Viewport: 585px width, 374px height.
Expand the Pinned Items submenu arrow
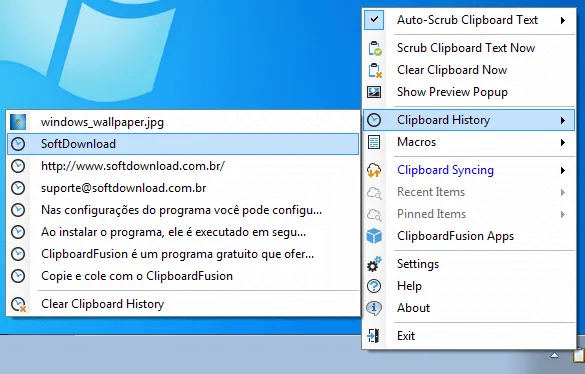point(563,215)
